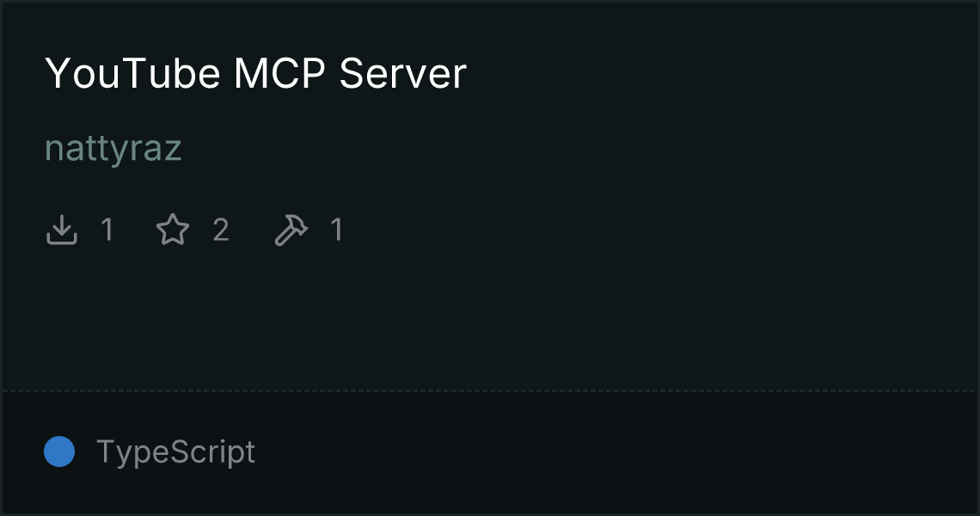Click the gap between download and star stats

click(135, 230)
